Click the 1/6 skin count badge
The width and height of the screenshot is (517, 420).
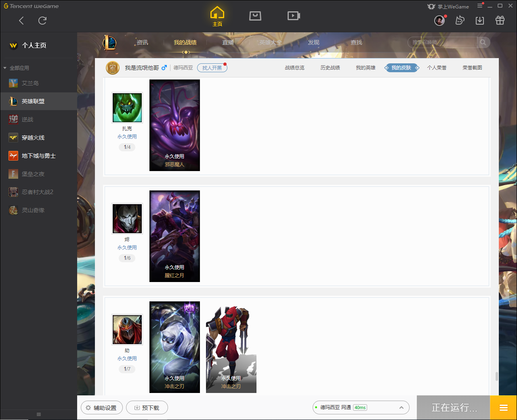tap(127, 258)
